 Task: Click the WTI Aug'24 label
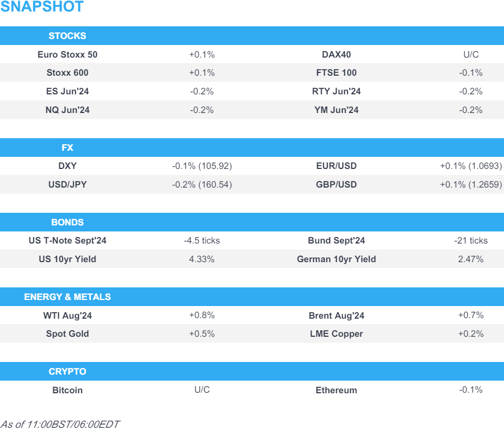67,315
